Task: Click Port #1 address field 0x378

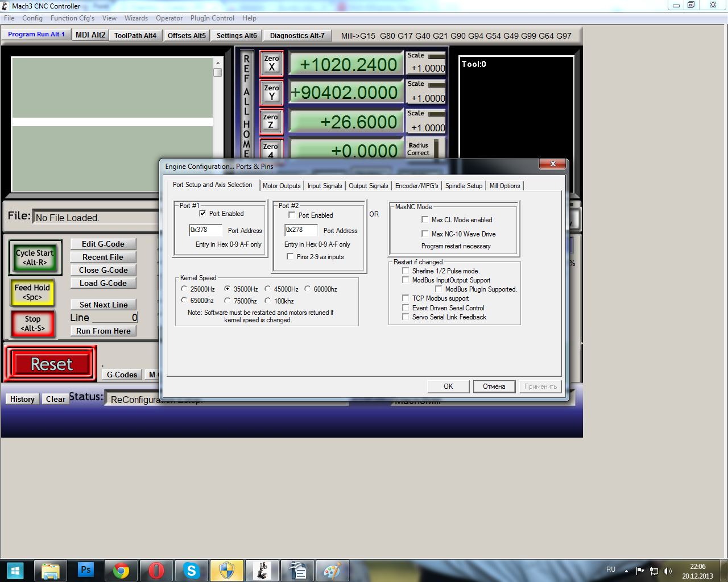Action: tap(205, 230)
